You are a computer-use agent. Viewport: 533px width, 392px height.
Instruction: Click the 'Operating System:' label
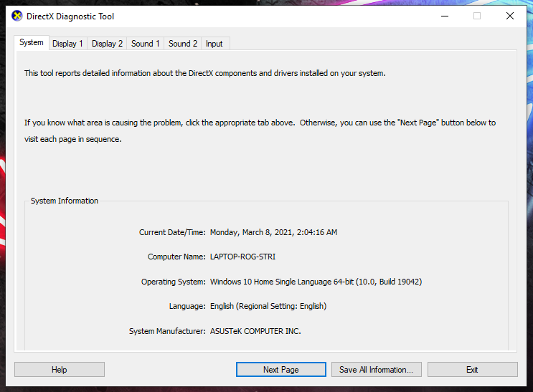[x=174, y=282]
